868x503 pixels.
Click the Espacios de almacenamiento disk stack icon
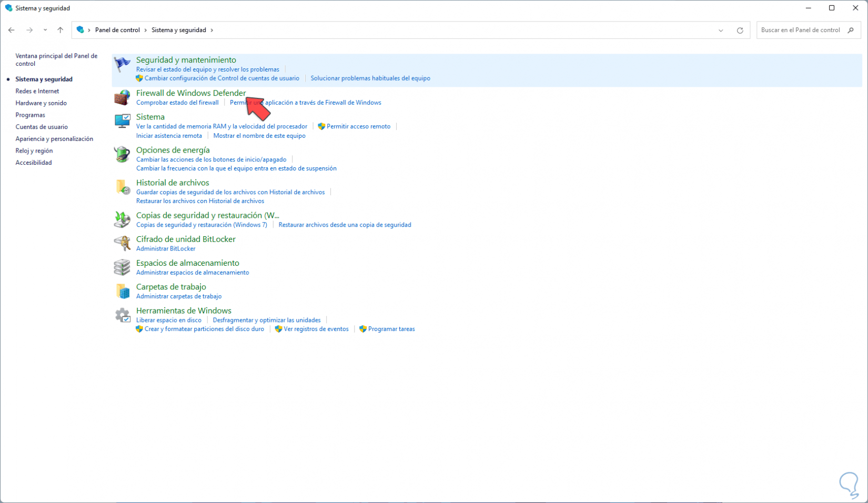[x=122, y=267]
